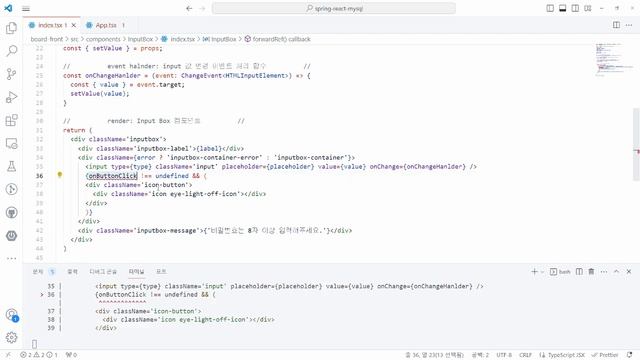Toggle primary side bar layout icon
Image resolution: width=640 pixels, height=360 pixels.
(x=550, y=8)
